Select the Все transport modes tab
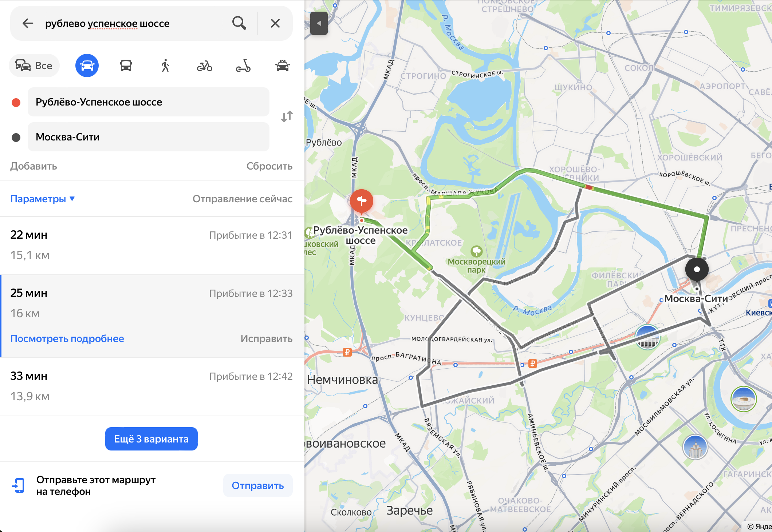The image size is (772, 532). point(34,65)
